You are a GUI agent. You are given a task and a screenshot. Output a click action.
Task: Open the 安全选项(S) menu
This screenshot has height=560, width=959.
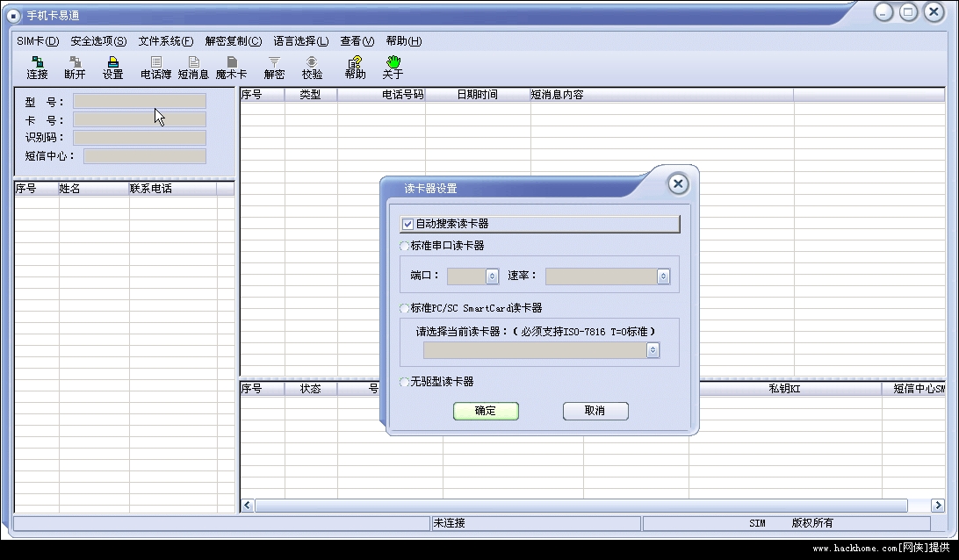(98, 41)
